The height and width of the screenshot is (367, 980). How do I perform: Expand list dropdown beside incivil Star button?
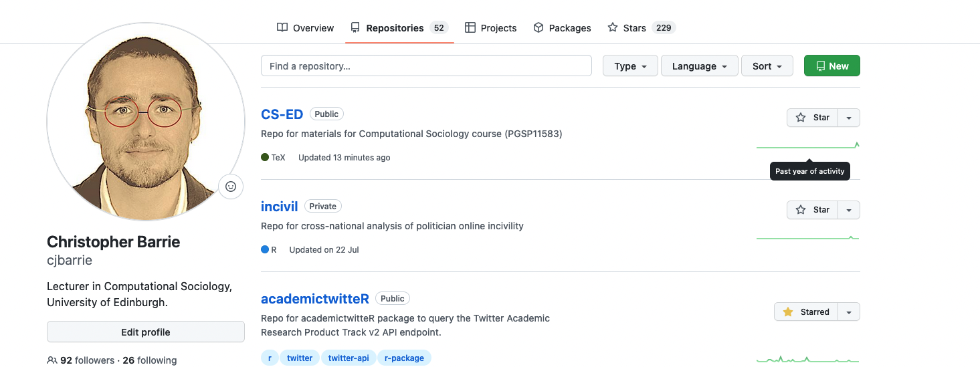[x=849, y=210]
